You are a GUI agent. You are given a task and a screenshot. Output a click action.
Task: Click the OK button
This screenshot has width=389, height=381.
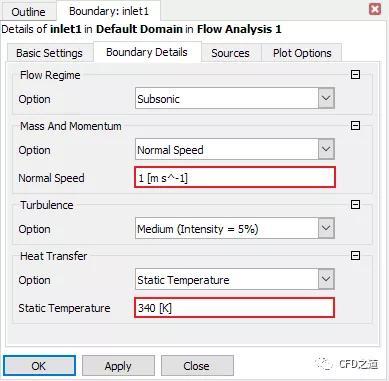click(39, 366)
